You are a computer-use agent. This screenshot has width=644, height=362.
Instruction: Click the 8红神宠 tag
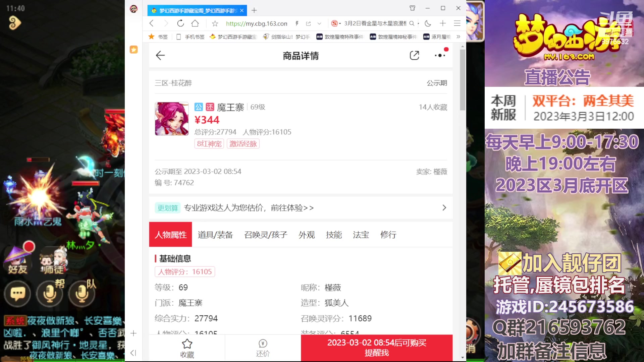click(x=209, y=144)
